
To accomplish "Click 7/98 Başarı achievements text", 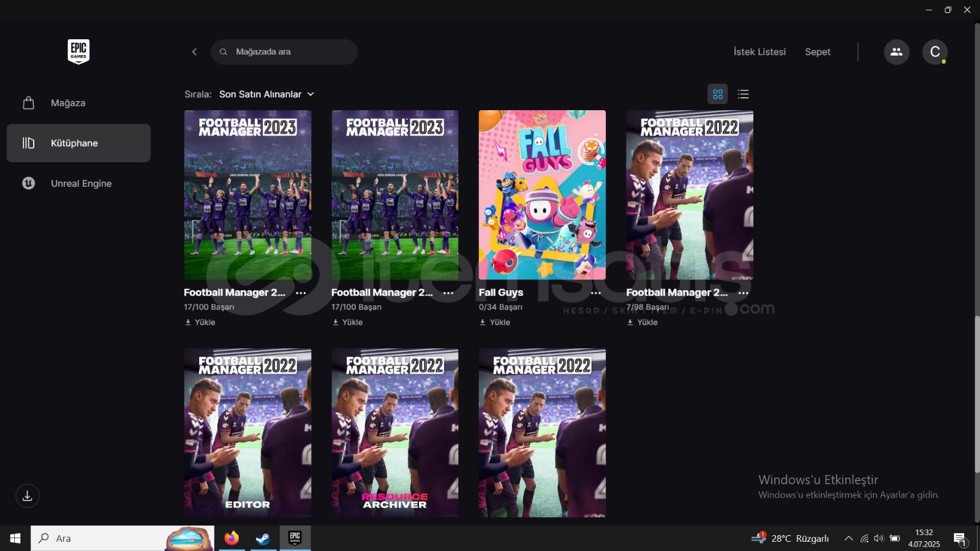I will [647, 307].
